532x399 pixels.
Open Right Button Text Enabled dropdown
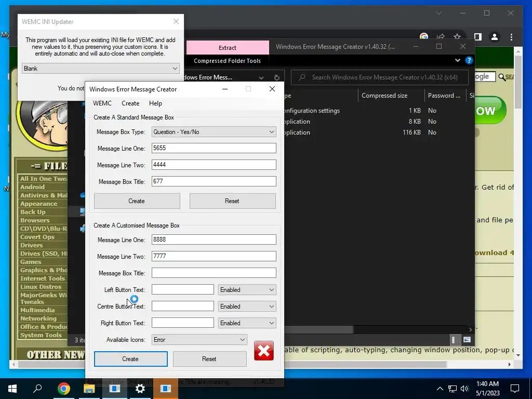[x=247, y=323]
